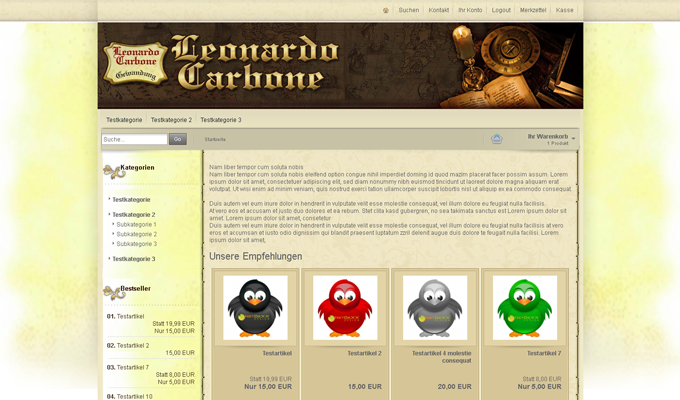Image resolution: width=680 pixels, height=400 pixels.
Task: Open the Testartikel 7 product title link
Action: pyautogui.click(x=544, y=353)
